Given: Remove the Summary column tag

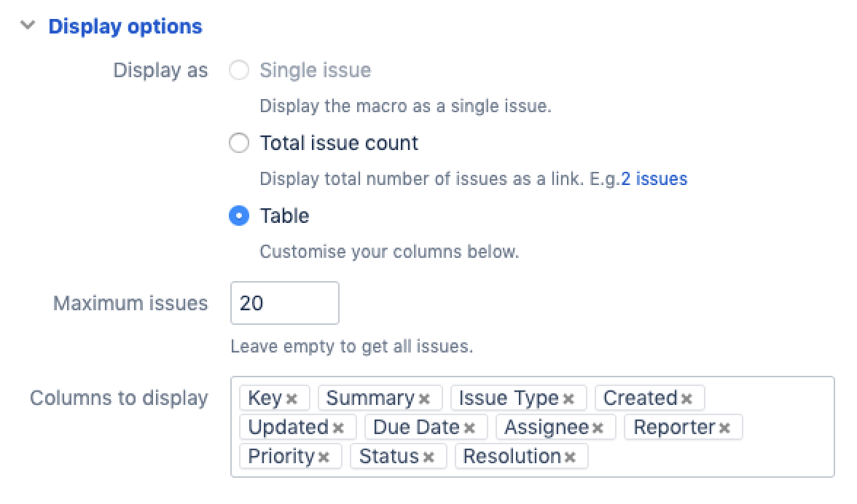Looking at the screenshot, I should point(425,399).
